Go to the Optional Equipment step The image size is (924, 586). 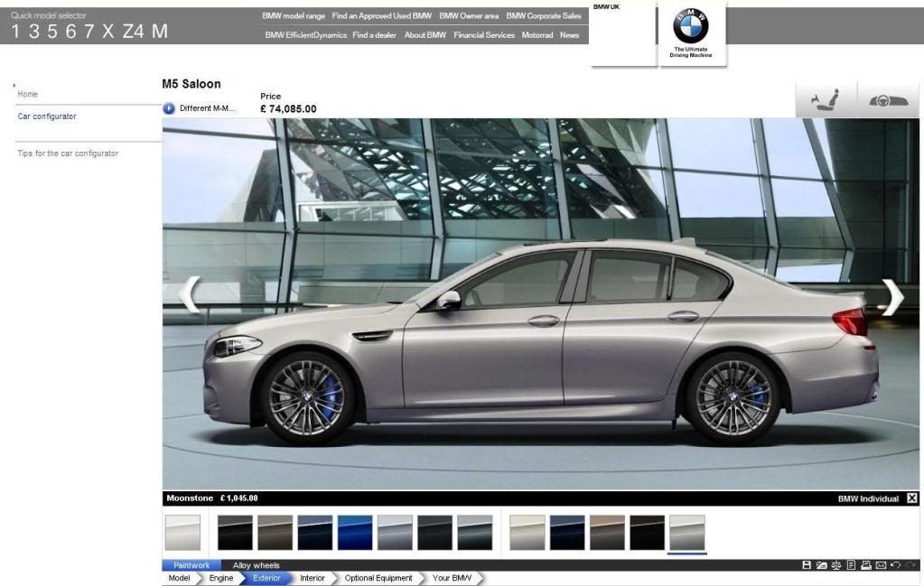pos(378,579)
